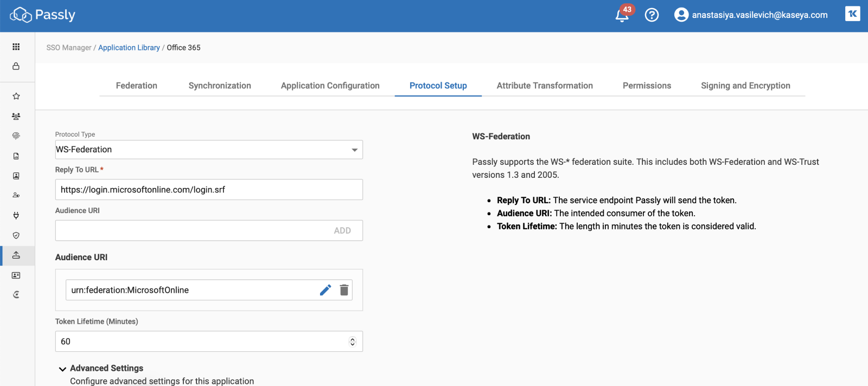868x386 pixels.
Task: Open the users group icon in sidebar
Action: [16, 116]
